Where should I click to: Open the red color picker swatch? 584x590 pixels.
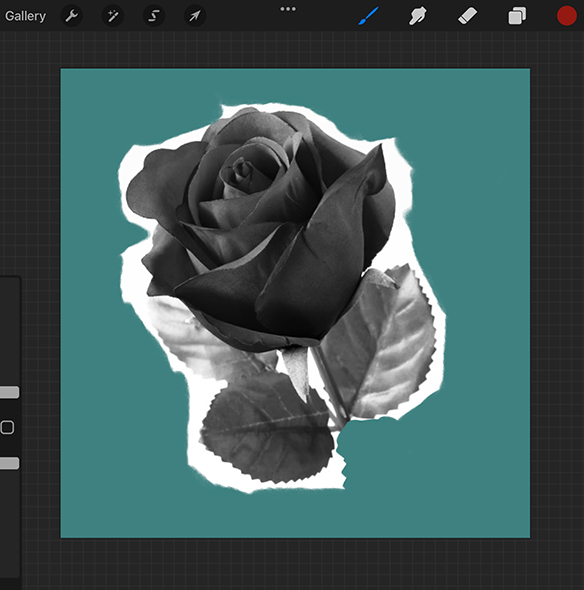click(x=567, y=16)
